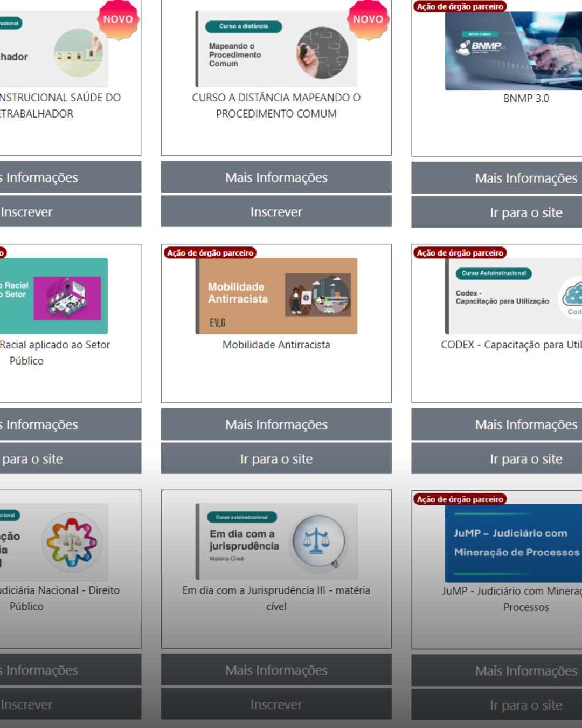The width and height of the screenshot is (582, 728).
Task: Click the 'BNMP 3.0' course title
Action: pyautogui.click(x=526, y=98)
